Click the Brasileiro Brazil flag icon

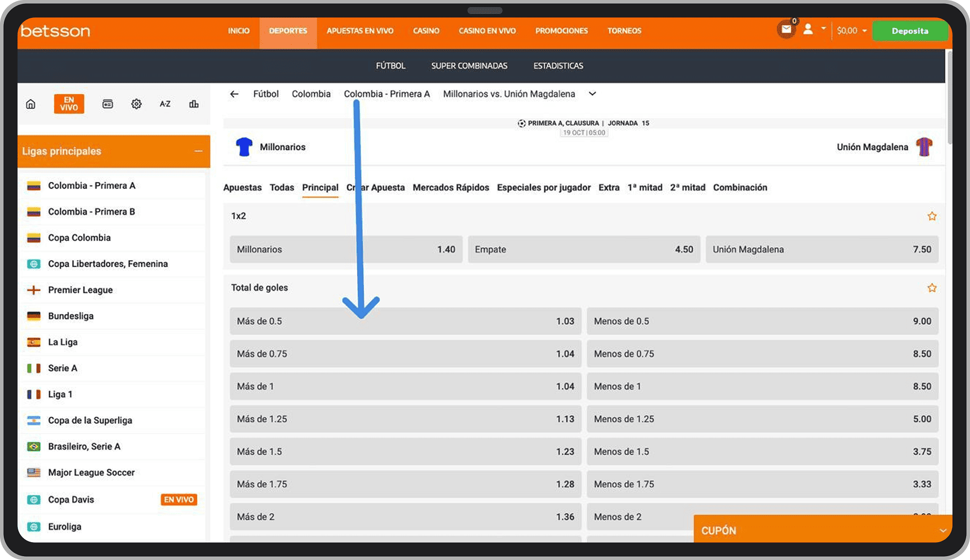click(x=34, y=446)
